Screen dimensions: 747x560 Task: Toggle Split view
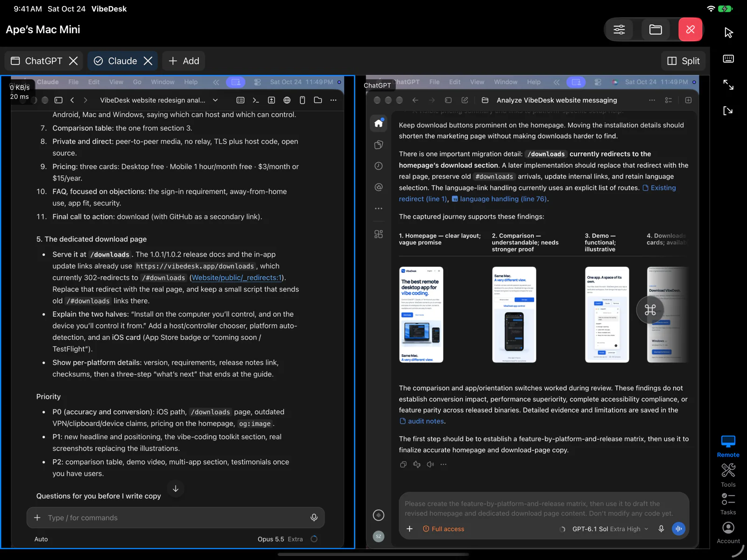click(x=684, y=61)
